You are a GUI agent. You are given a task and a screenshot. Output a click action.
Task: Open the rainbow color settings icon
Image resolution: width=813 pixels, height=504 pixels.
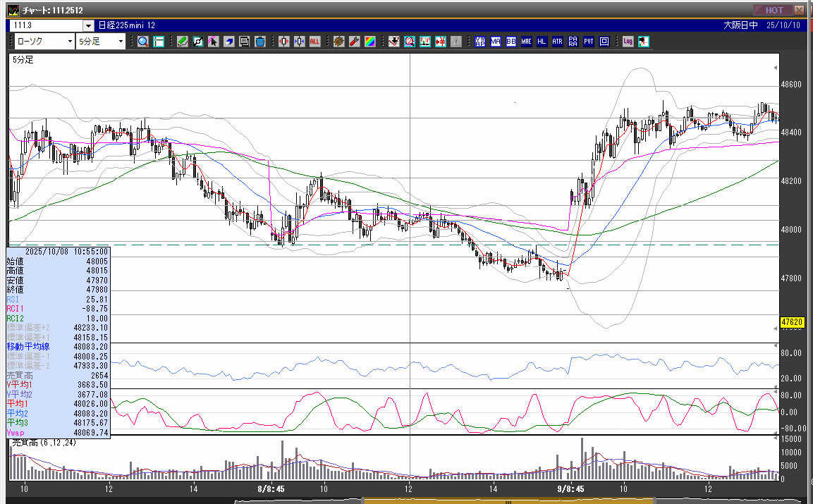[x=369, y=42]
